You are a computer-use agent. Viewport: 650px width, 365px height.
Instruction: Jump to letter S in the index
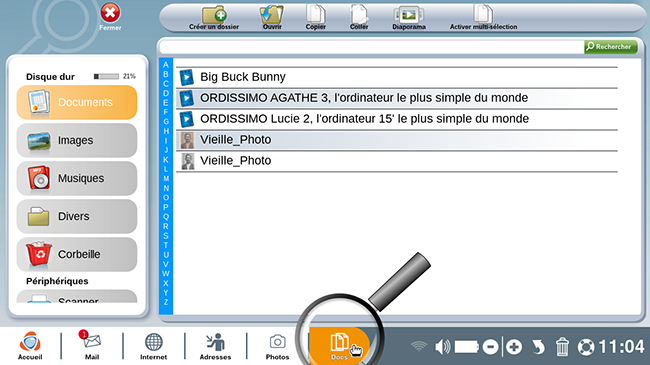coord(166,236)
